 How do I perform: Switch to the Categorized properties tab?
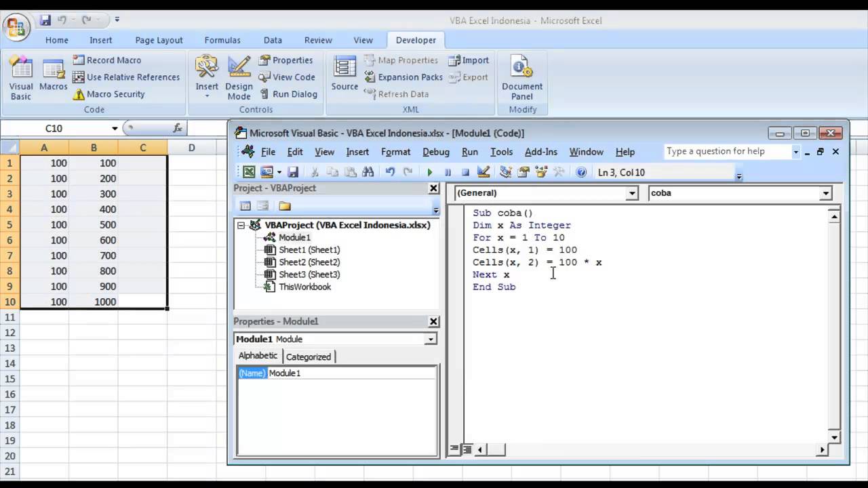pos(309,357)
